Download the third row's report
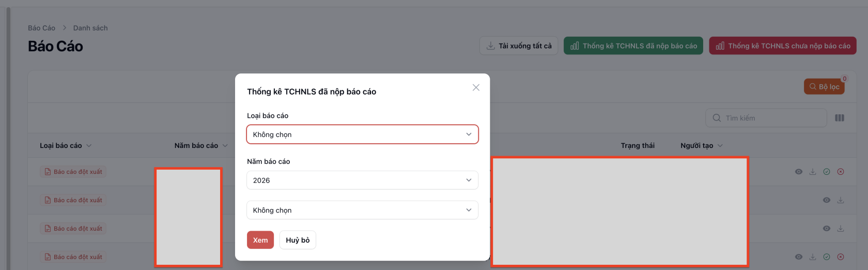868x270 pixels. click(x=841, y=229)
